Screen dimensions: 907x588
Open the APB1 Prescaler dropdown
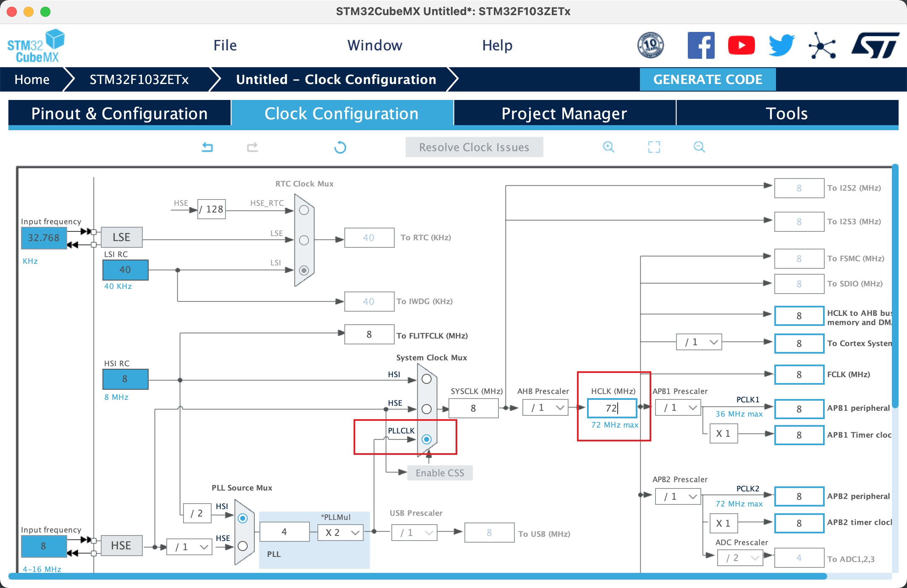(x=678, y=408)
